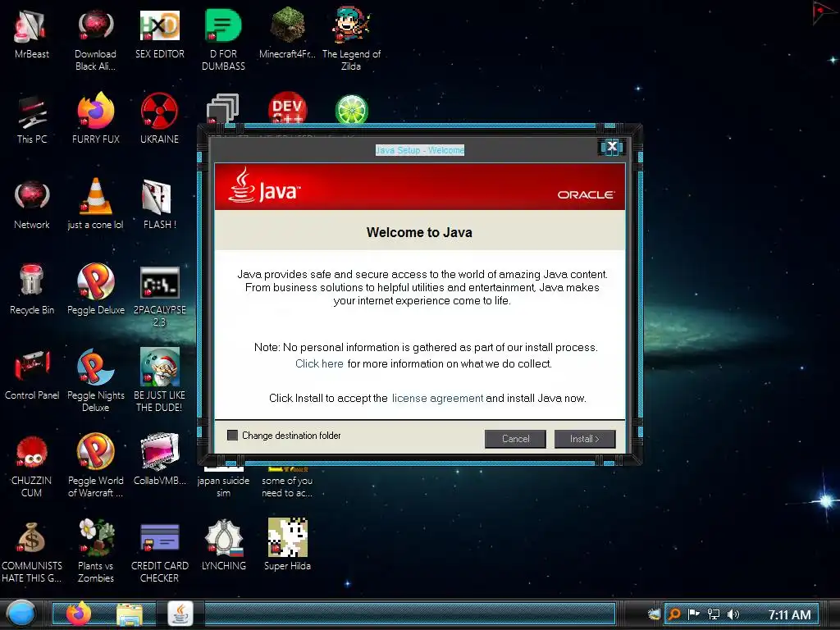Click the Oracle logo in the banner
Screen dimensions: 840x630
point(586,194)
